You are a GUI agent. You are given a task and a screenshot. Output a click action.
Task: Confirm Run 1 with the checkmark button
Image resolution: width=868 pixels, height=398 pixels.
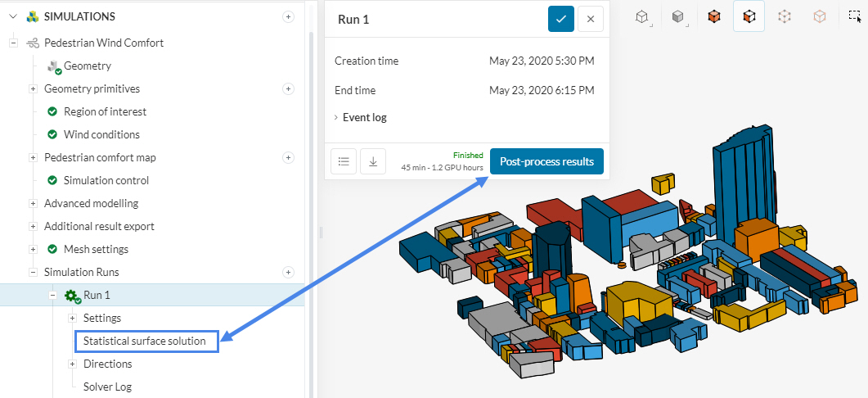(561, 20)
